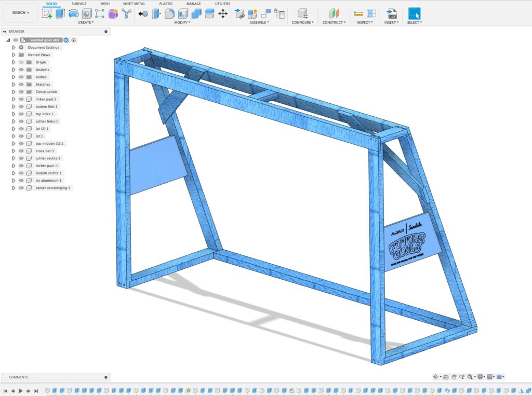Hide the linker paal:1 component
The image size is (532, 396).
[x=21, y=99]
